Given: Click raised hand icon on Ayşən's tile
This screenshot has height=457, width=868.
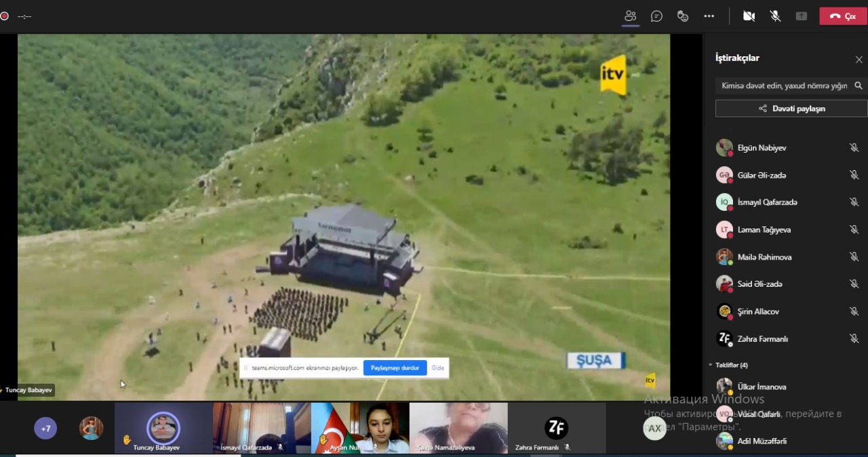Looking at the screenshot, I should [323, 439].
